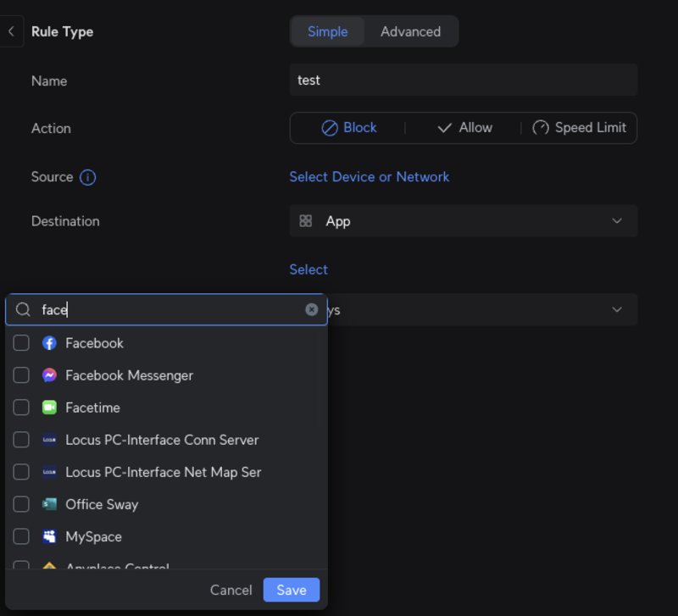This screenshot has height=616, width=678.
Task: Click the Office Sway label
Action: [102, 504]
